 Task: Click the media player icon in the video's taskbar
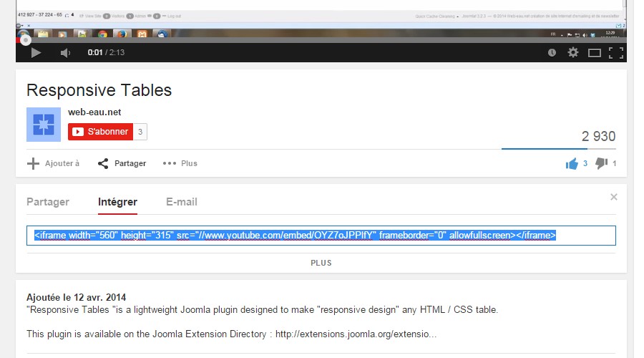point(62,34)
